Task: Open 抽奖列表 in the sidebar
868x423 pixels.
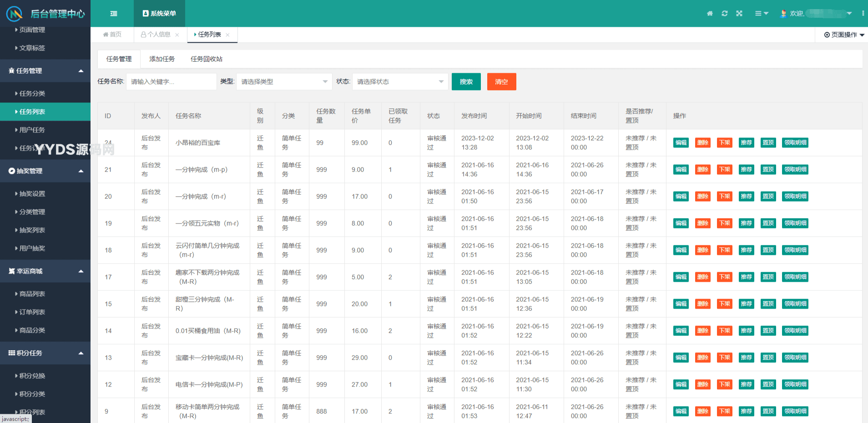Action: pyautogui.click(x=45, y=230)
